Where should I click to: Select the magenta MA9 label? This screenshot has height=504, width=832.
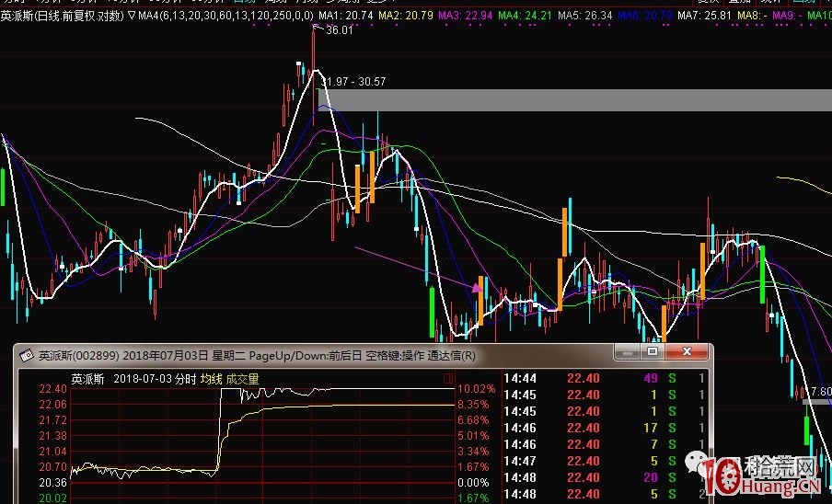tap(787, 16)
